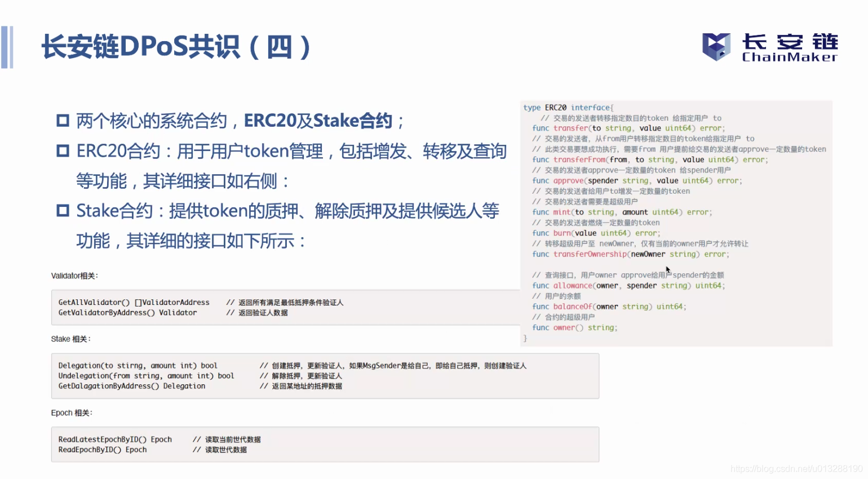Image resolution: width=868 pixels, height=479 pixels.
Task: Click the Validator相关: heading
Action: 74,276
